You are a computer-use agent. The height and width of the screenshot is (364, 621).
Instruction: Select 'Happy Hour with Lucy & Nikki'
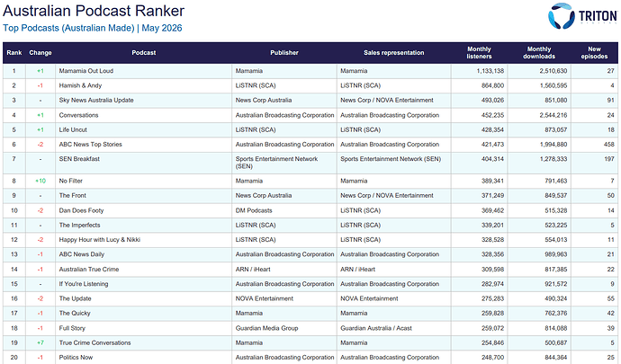[x=100, y=240]
